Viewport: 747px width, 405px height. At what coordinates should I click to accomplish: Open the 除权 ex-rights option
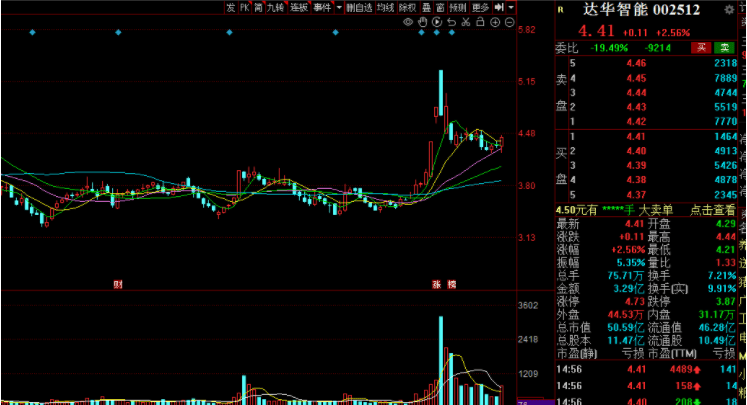click(408, 7)
